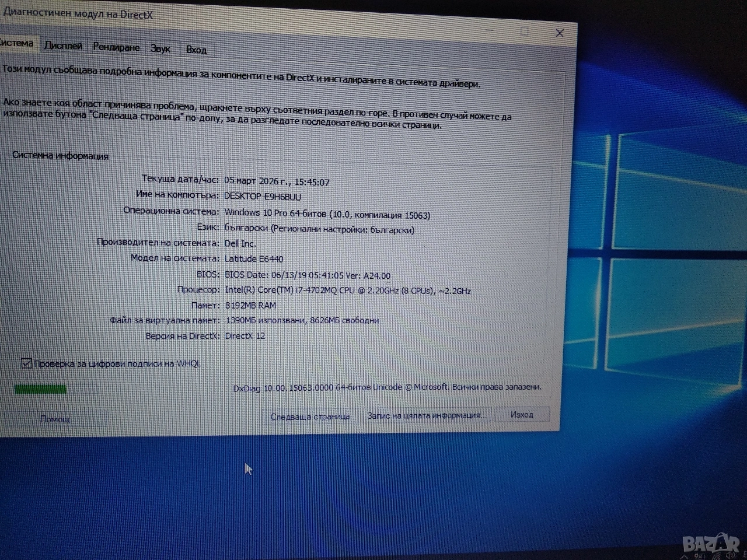Click the Системна информация group heading
The height and width of the screenshot is (560, 747).
click(x=60, y=156)
